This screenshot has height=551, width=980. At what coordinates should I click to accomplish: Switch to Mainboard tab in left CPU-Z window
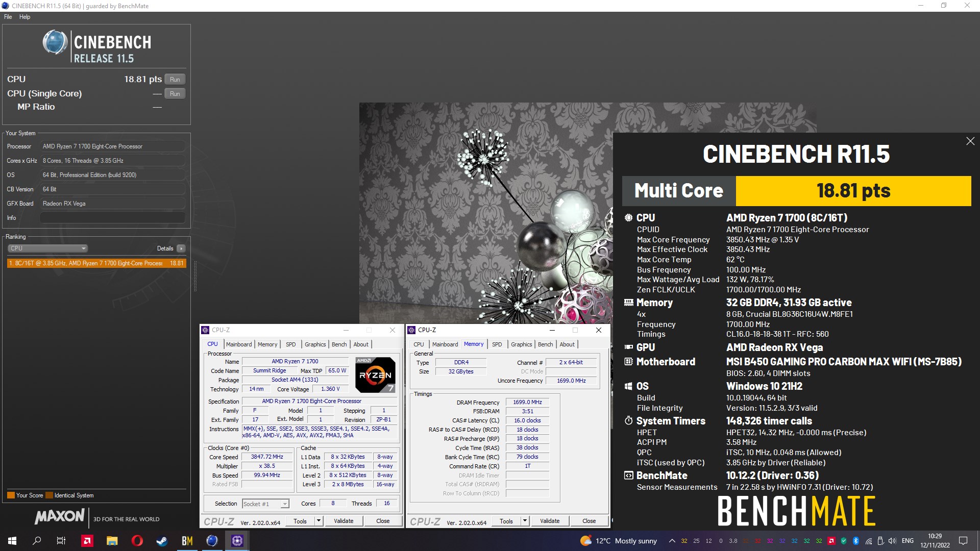click(x=239, y=344)
